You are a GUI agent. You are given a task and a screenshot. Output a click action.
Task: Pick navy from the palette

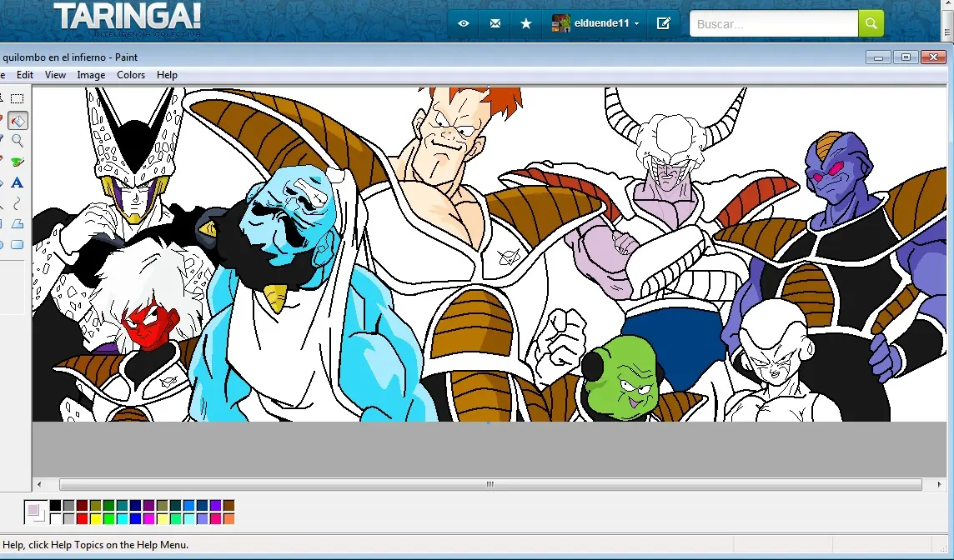coord(136,505)
